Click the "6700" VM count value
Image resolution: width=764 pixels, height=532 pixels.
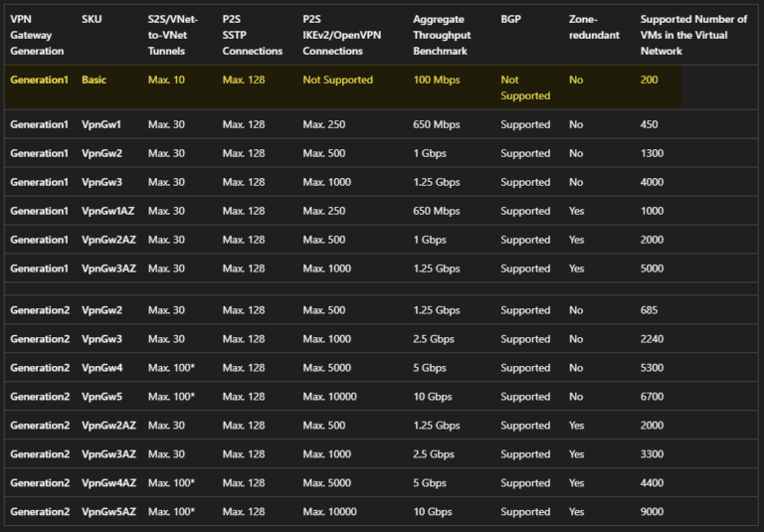pos(652,397)
